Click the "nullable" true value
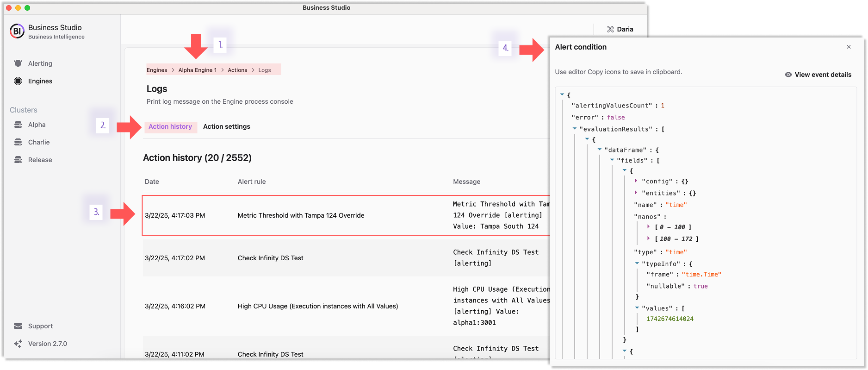The height and width of the screenshot is (370, 868). point(701,286)
